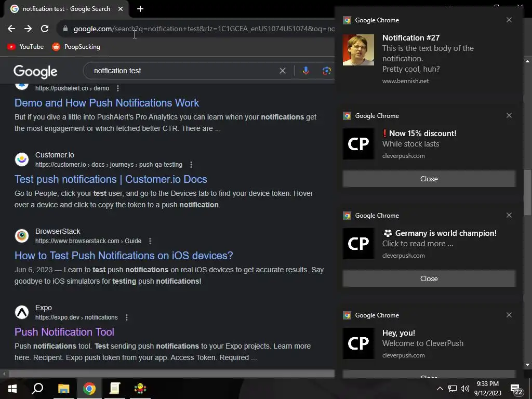Click the Expo favicon
This screenshot has width=532, height=399.
coord(22,312)
